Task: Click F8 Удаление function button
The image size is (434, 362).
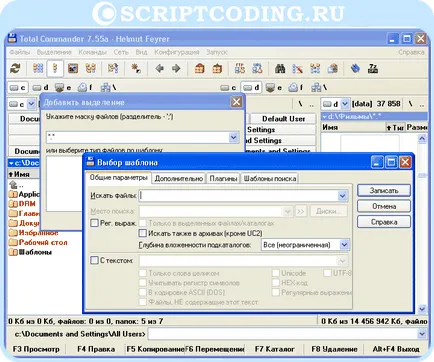Action: [334, 349]
